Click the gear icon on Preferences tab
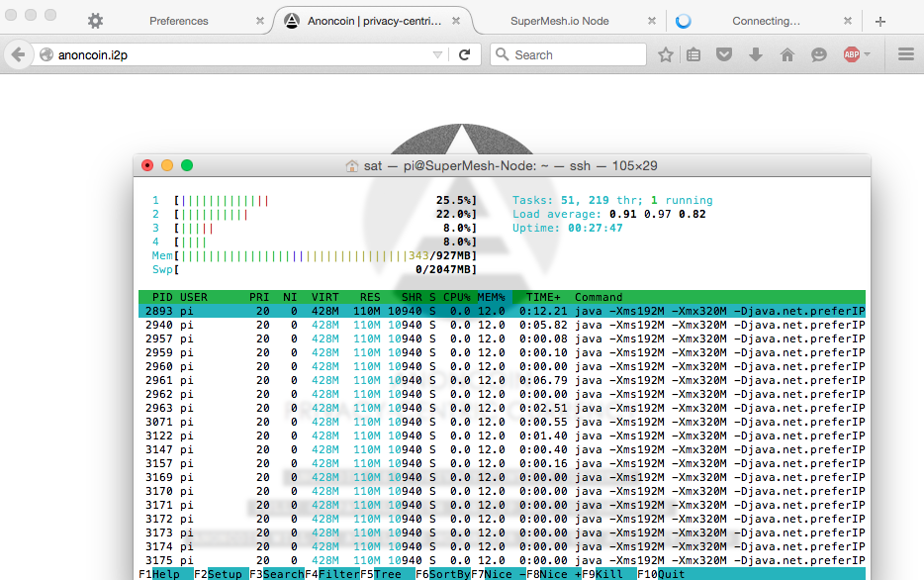 (x=95, y=21)
